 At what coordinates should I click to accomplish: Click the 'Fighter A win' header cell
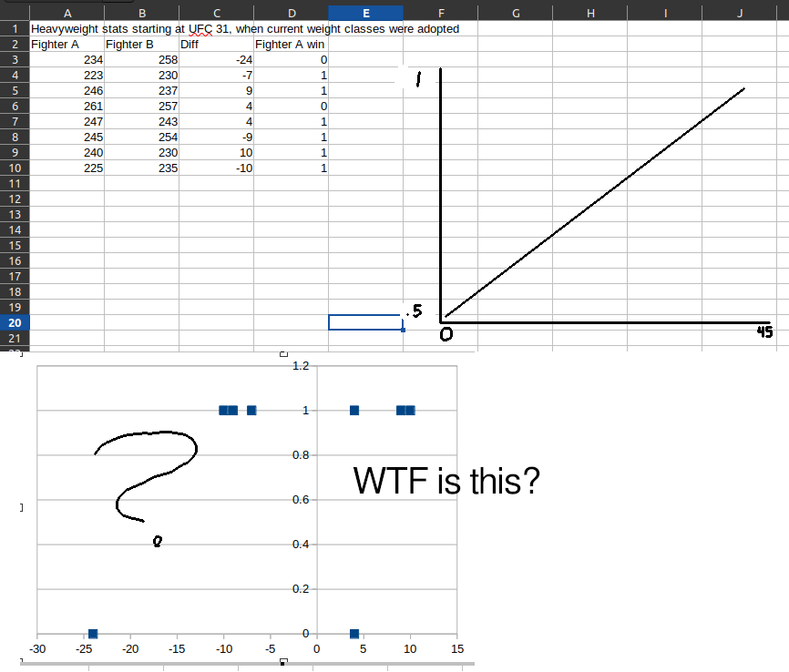pyautogui.click(x=291, y=45)
